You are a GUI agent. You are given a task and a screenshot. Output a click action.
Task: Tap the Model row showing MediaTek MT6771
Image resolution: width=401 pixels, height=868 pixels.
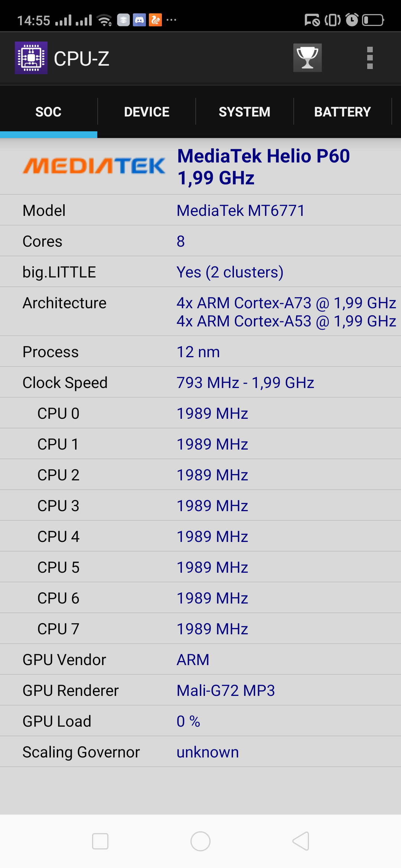coord(200,210)
